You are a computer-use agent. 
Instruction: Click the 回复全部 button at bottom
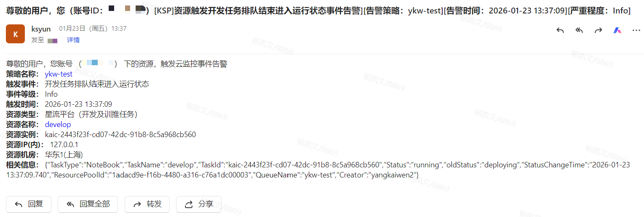click(x=88, y=204)
